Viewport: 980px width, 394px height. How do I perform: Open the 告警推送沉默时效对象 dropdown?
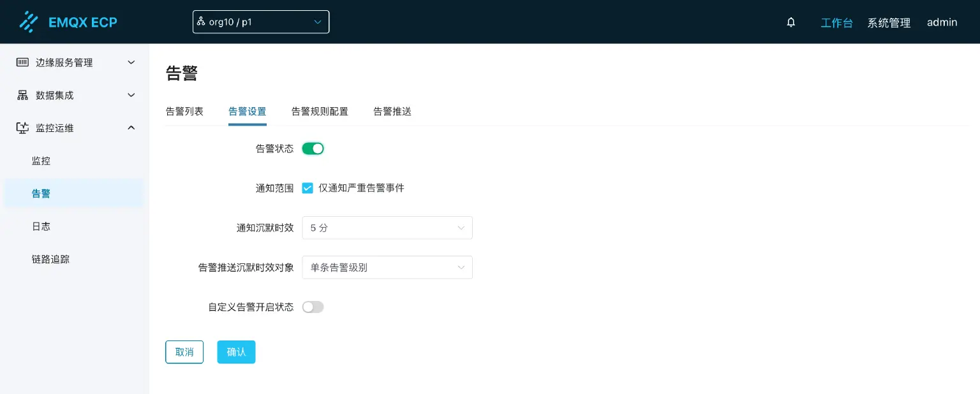point(387,267)
